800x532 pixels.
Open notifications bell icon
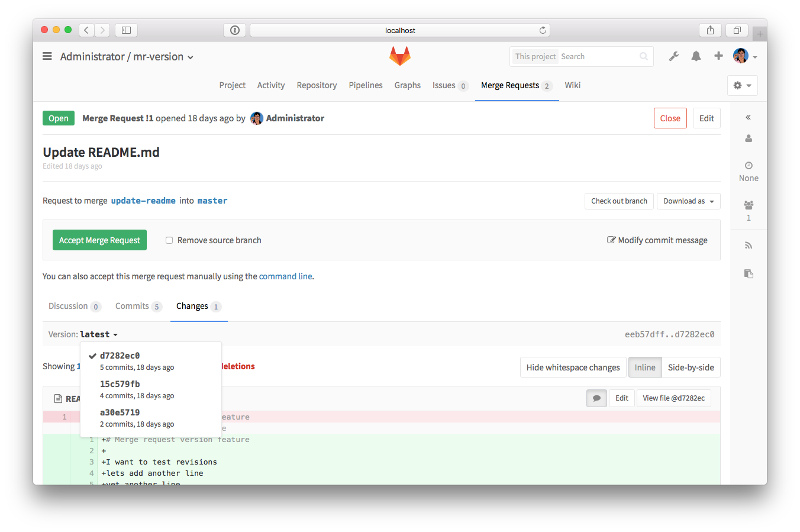[696, 56]
